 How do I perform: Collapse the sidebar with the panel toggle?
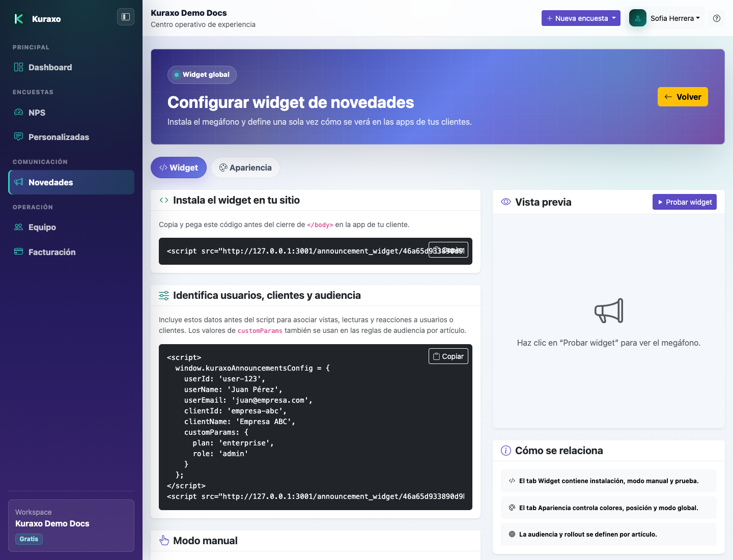click(126, 17)
